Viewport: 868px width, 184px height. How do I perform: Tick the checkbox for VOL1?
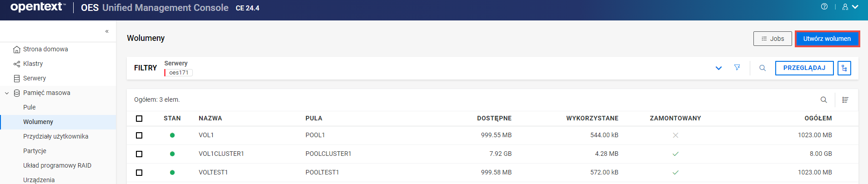coord(139,135)
